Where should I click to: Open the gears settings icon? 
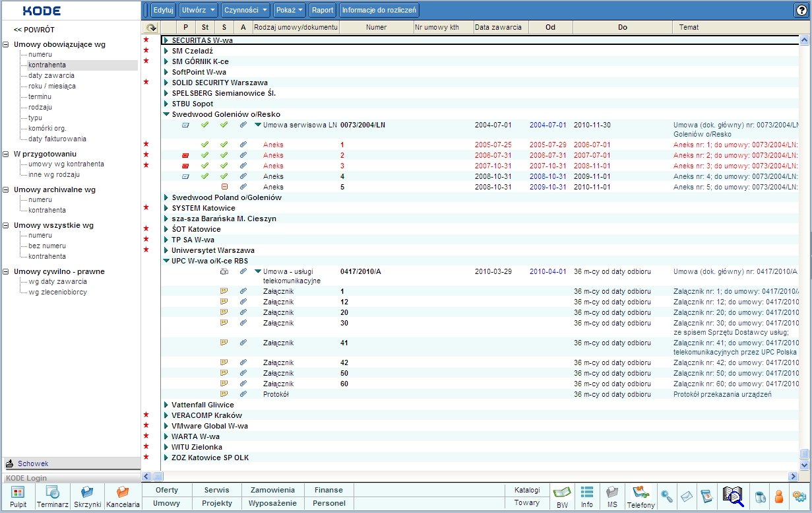(x=799, y=496)
